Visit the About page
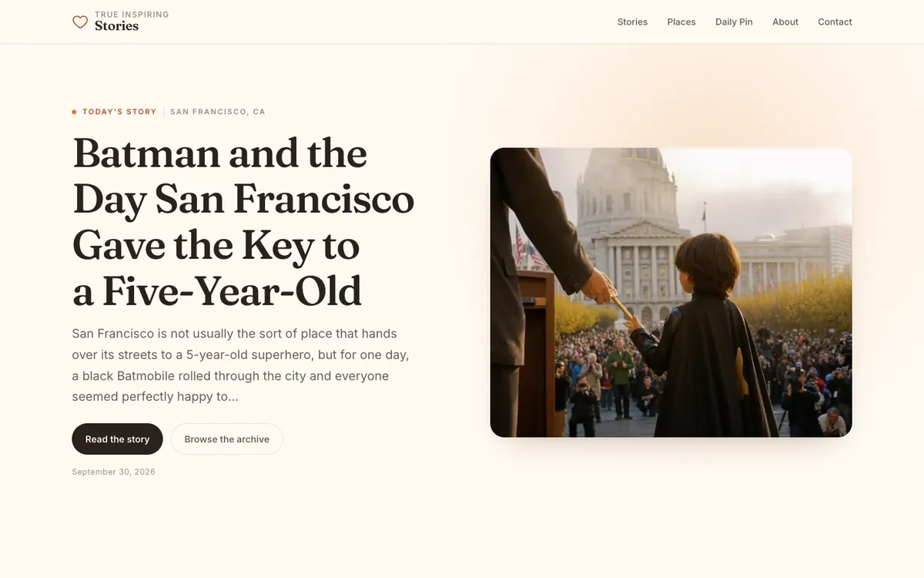The height and width of the screenshot is (578, 924). click(x=785, y=22)
